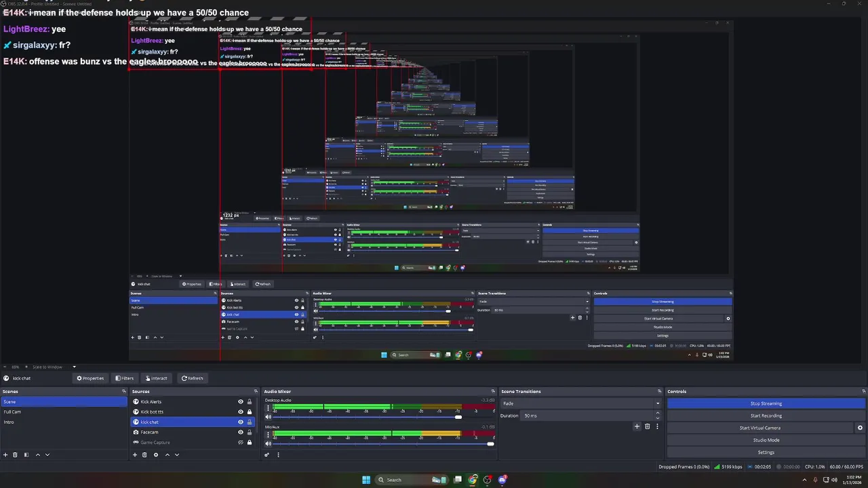Viewport: 868px width, 488px height.
Task: Delete the selected scene with the trash icon
Action: tap(15, 455)
